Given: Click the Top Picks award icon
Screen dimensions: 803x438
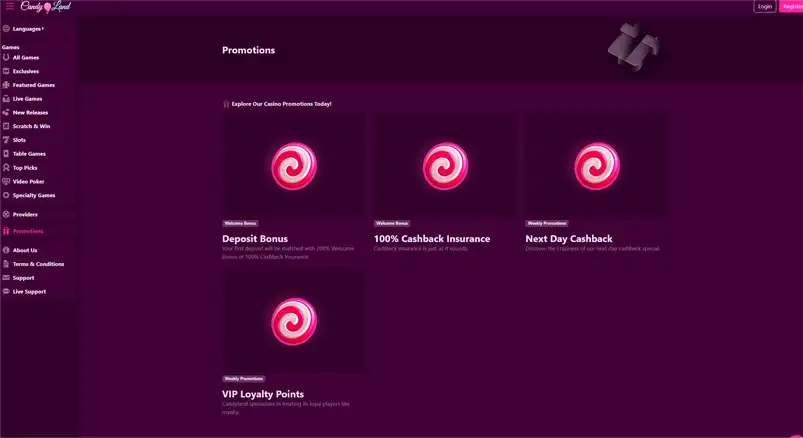Looking at the screenshot, I should [x=6, y=168].
